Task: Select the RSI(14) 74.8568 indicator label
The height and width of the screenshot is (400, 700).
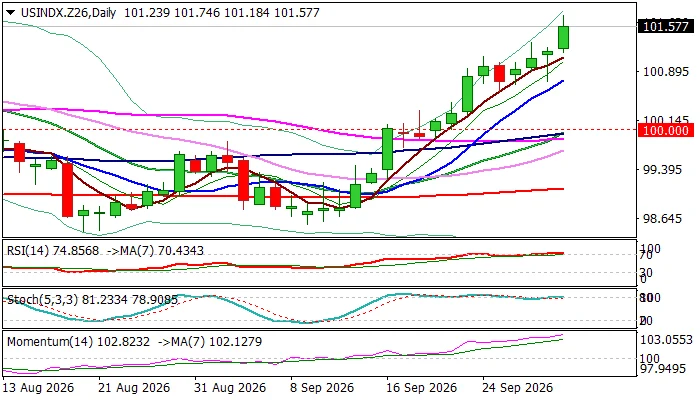Action: click(x=53, y=250)
